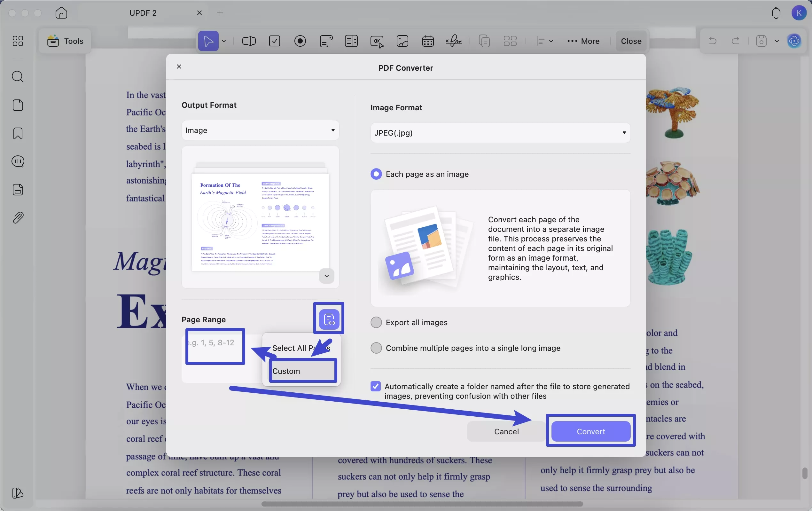Select the date field calendar tool
The image size is (812, 511).
coord(428,41)
